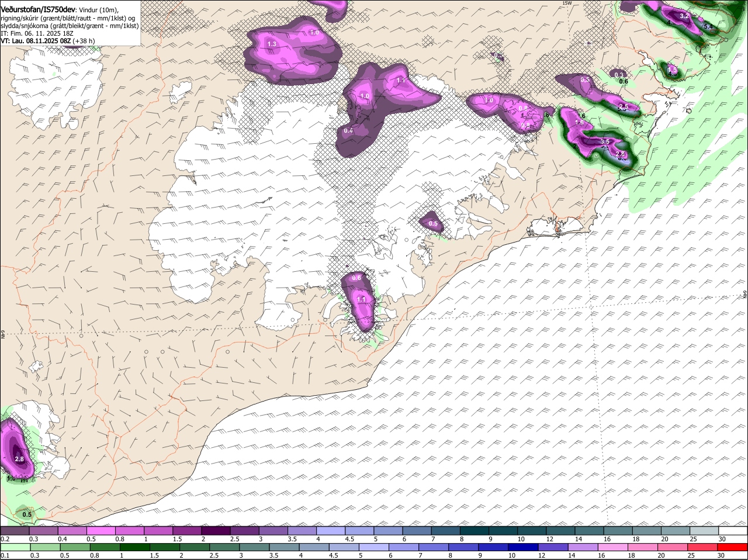
Task: Pick darkest green rain swatch between 1 and 1.5
Action: [x=134, y=547]
